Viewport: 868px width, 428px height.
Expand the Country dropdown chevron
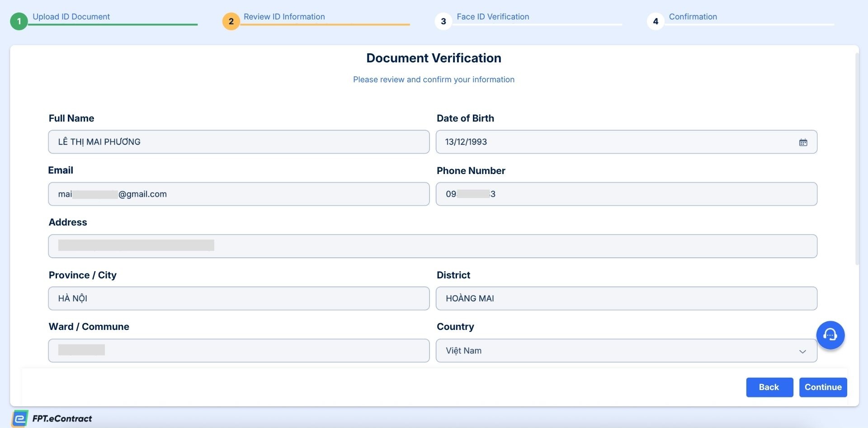(x=802, y=351)
